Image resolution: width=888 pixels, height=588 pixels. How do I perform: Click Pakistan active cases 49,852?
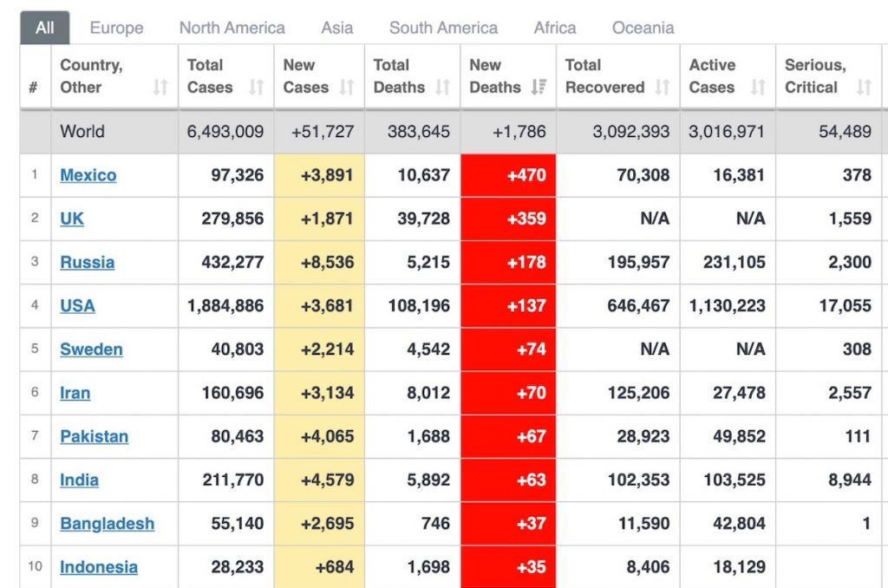click(739, 437)
